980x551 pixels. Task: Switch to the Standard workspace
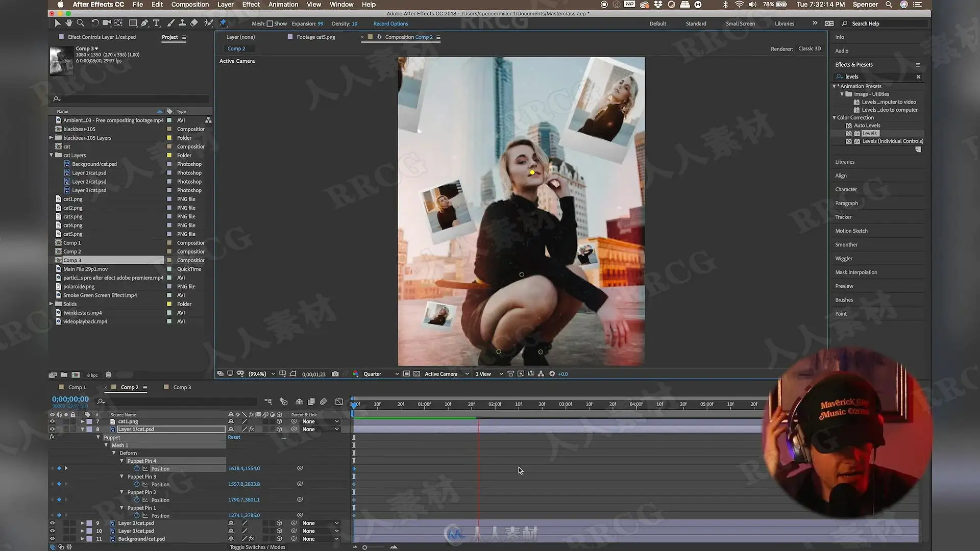pyautogui.click(x=696, y=23)
